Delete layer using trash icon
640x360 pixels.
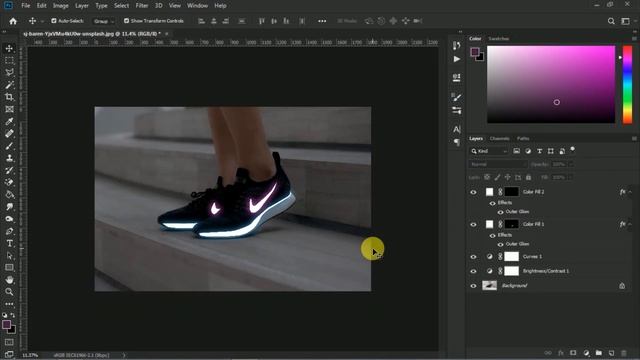click(624, 353)
